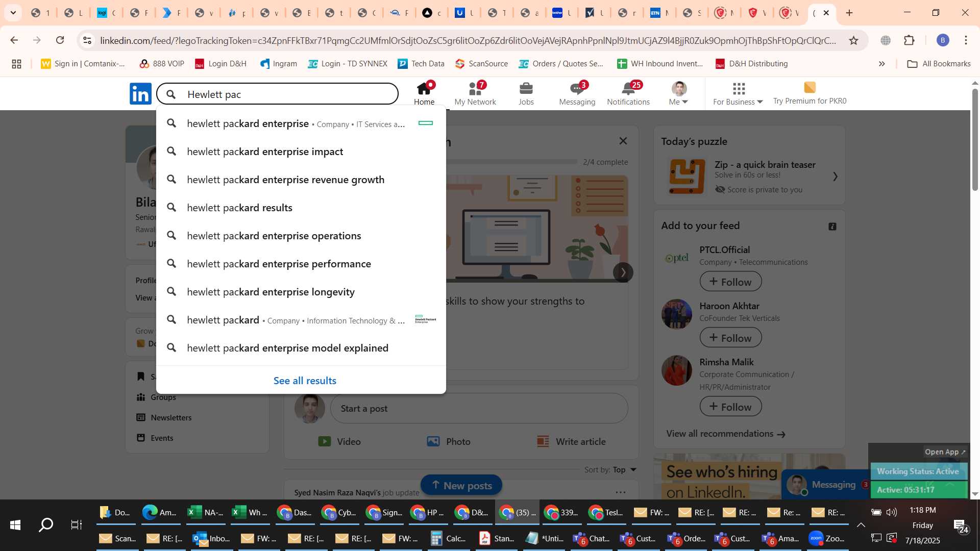The width and height of the screenshot is (980, 551).
Task: Select 'hewlett packard enterprise impact' suggestion
Action: pos(301,152)
